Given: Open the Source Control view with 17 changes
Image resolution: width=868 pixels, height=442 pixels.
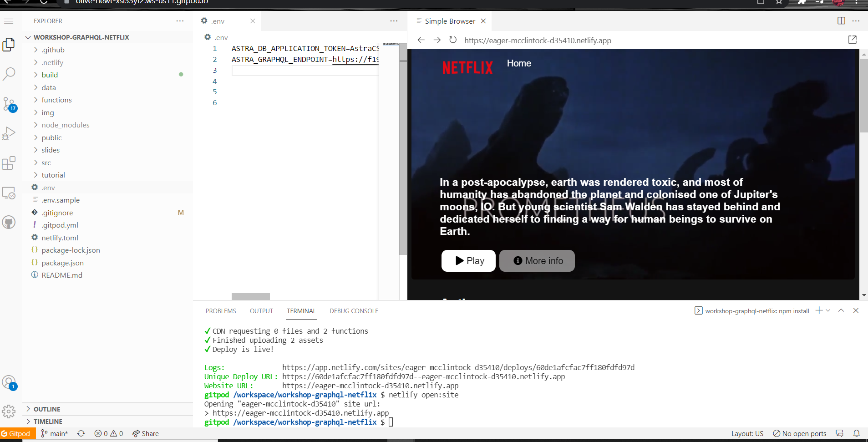Looking at the screenshot, I should pyautogui.click(x=9, y=104).
